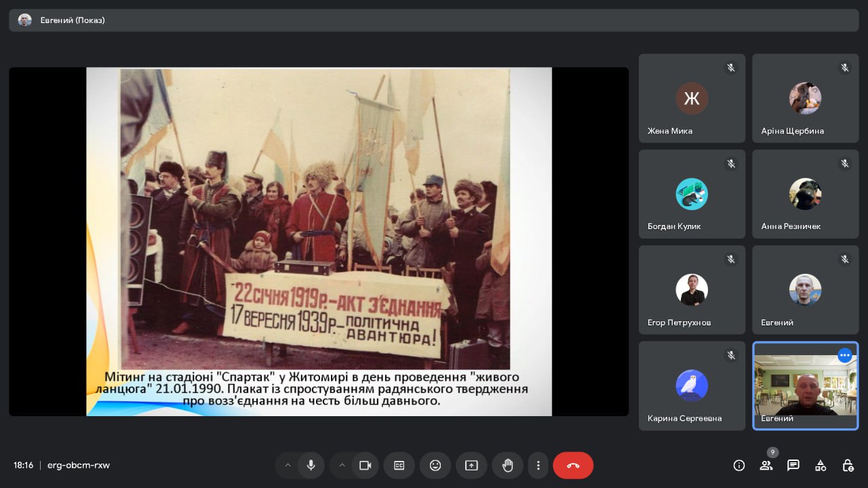Open host controls lock icon
The image size is (868, 488).
[848, 465]
